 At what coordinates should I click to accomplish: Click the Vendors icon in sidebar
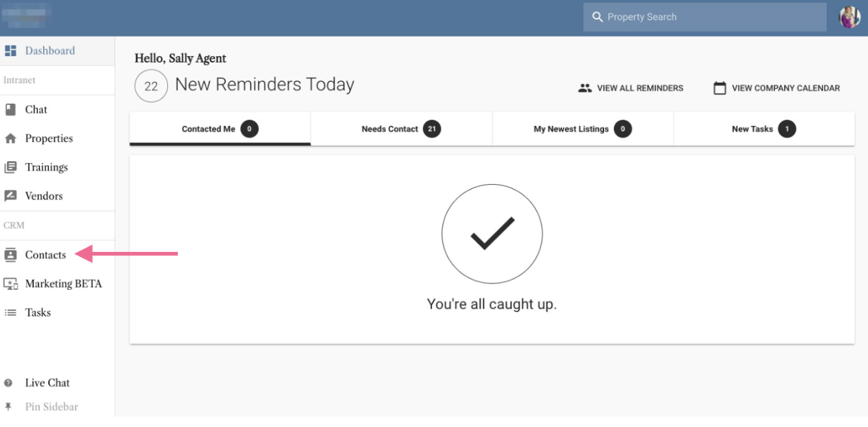tap(10, 196)
